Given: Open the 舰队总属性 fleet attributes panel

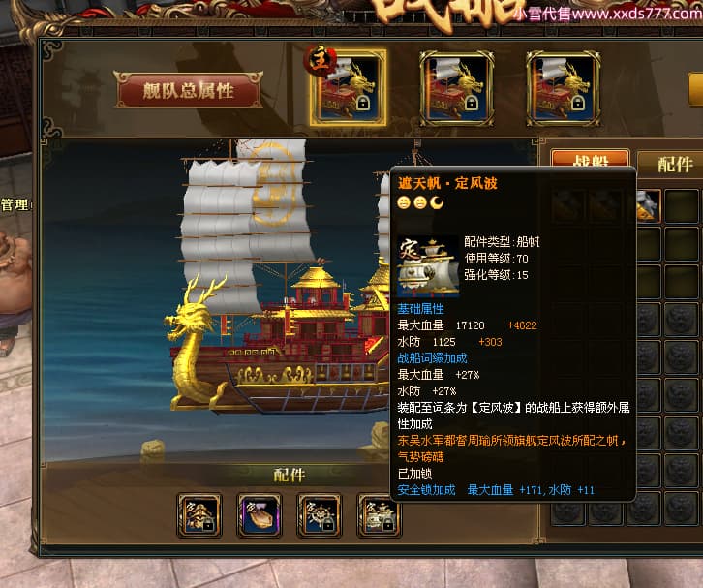Looking at the screenshot, I should tap(188, 90).
